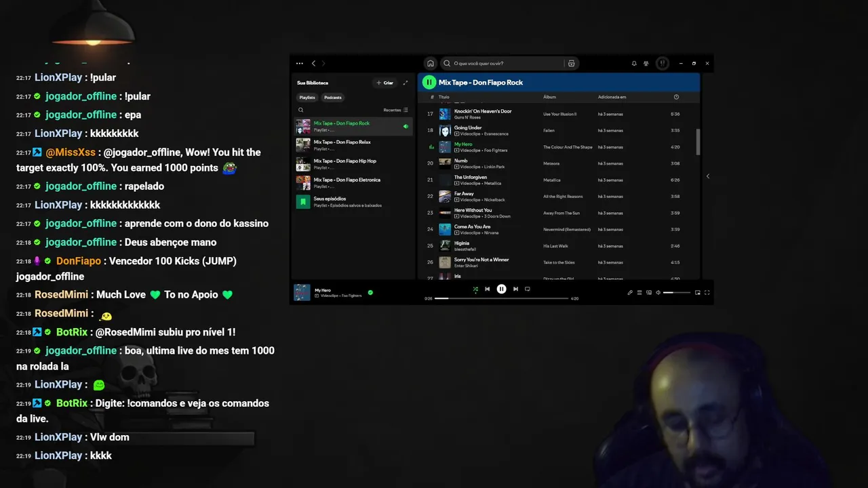Open the connect to device icon

(649, 293)
